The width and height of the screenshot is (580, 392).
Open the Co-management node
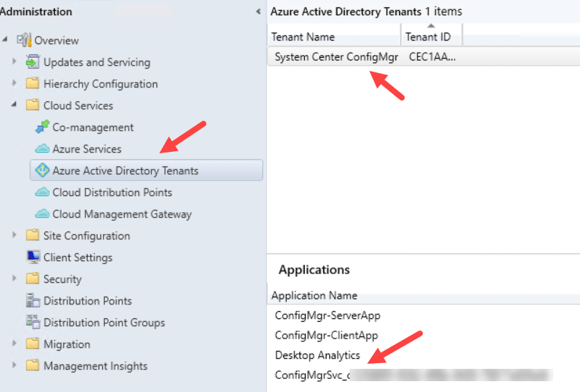[93, 127]
